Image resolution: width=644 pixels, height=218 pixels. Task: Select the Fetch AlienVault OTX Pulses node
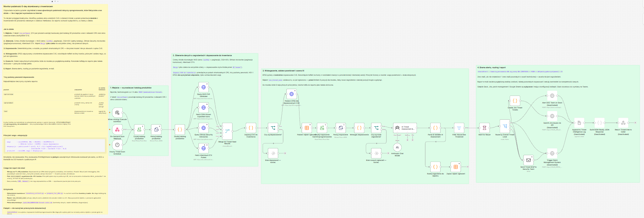coord(203,148)
